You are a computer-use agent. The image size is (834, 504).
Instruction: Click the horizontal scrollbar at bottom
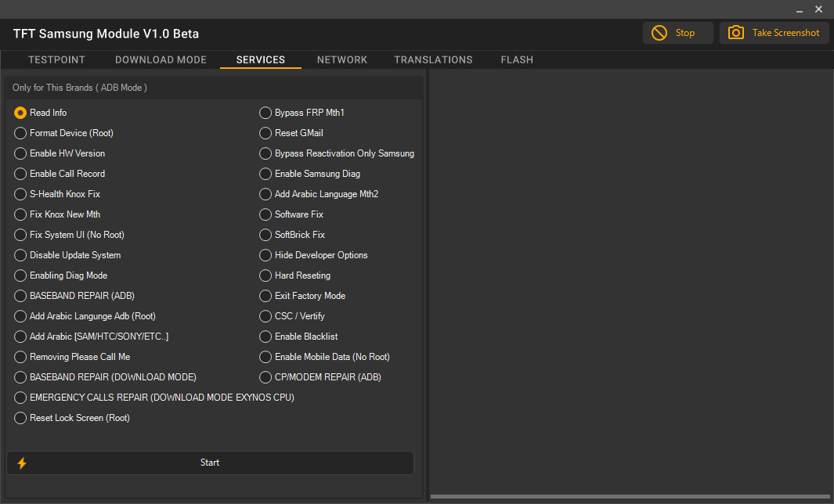(x=626, y=495)
